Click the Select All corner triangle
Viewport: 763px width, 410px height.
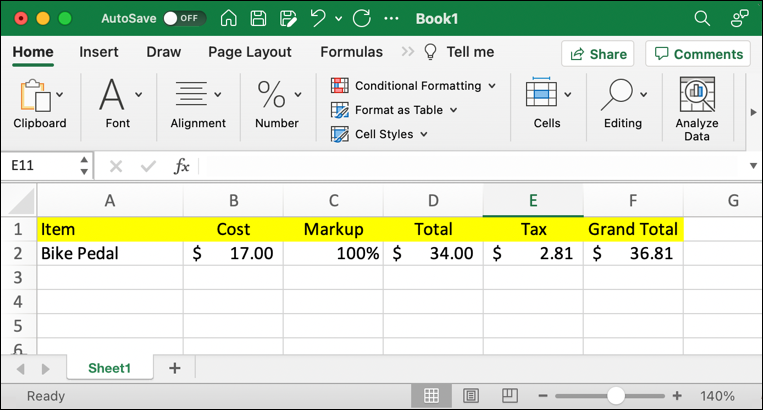click(x=19, y=200)
